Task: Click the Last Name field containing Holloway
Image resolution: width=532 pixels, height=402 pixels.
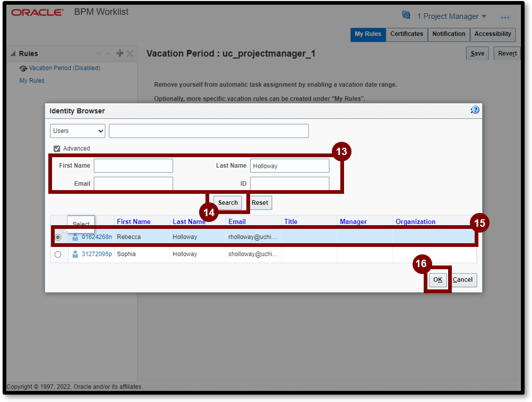Action: (x=289, y=166)
